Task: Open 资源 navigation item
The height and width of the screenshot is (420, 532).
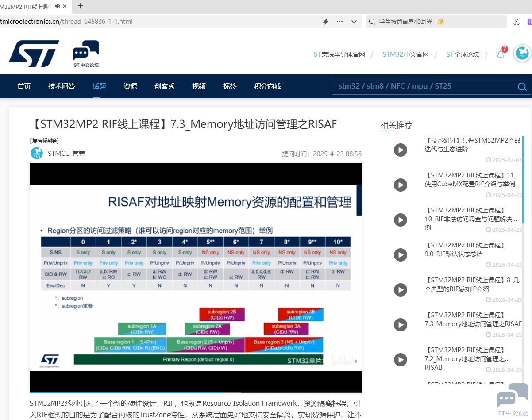Action: (x=130, y=86)
